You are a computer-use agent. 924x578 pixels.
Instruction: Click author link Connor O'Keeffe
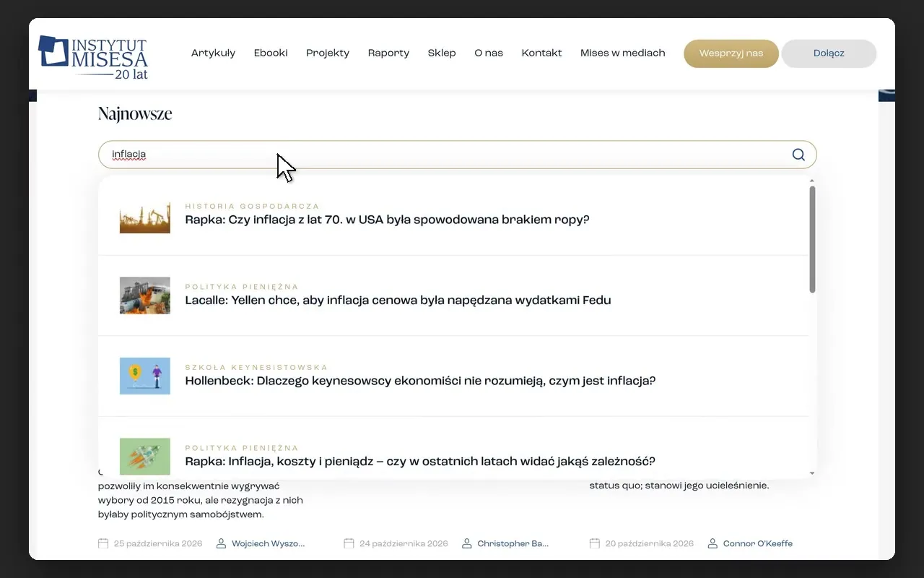[x=758, y=543]
